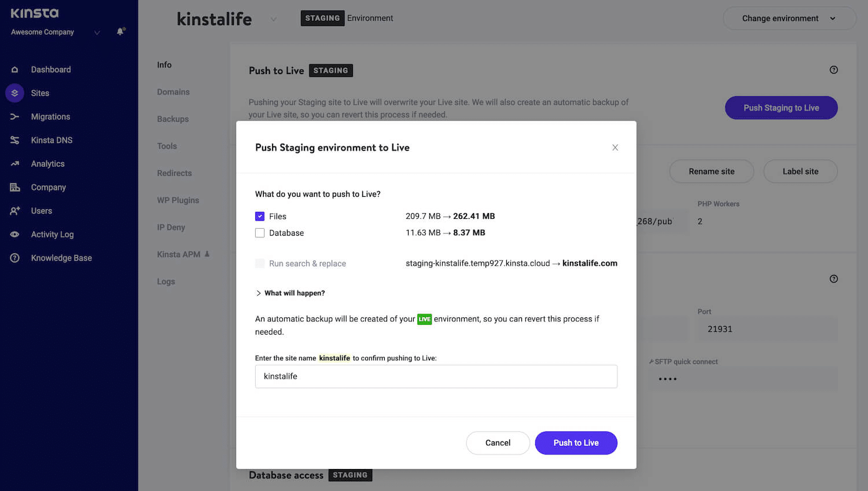
Task: Go to the WP Plugins tab
Action: coord(178,200)
